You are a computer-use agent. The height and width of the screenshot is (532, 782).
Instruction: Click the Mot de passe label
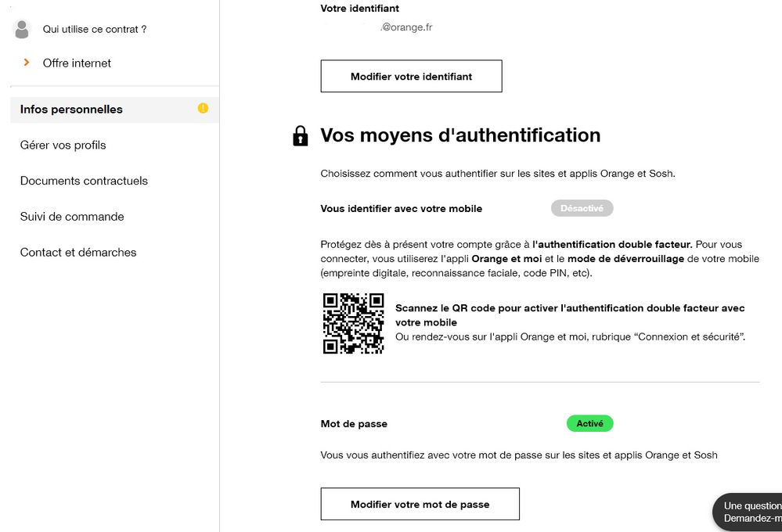(x=354, y=424)
